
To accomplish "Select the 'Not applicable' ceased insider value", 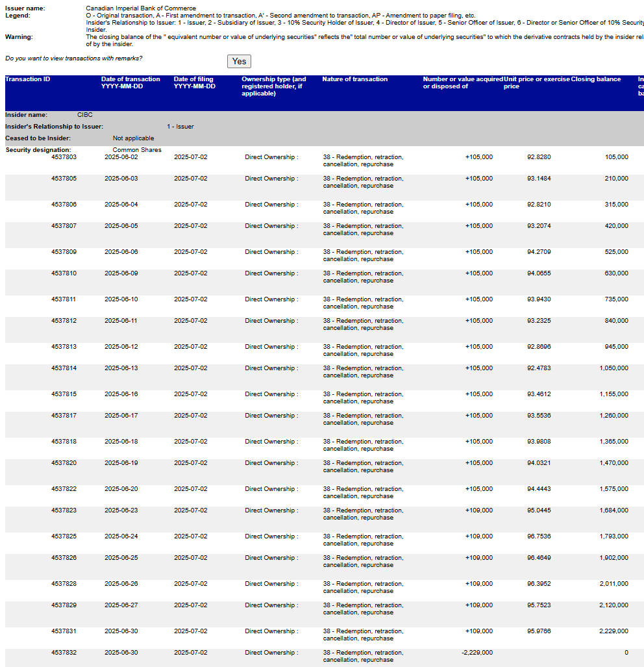I will (x=134, y=138).
